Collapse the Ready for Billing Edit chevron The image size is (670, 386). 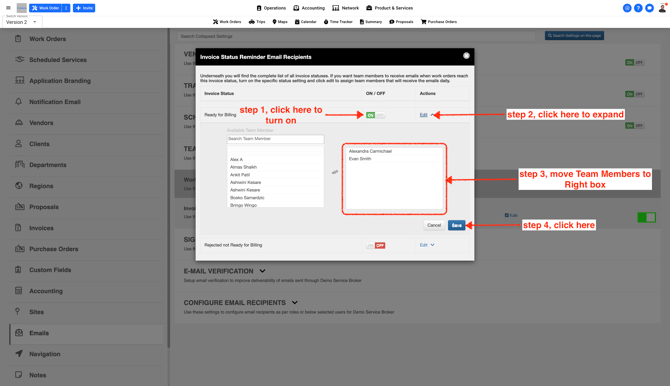click(x=432, y=115)
